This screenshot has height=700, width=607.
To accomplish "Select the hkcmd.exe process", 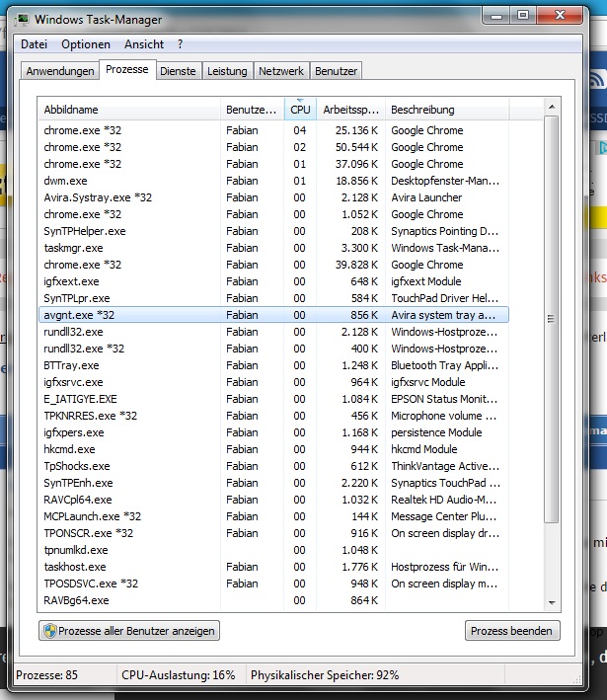I will tap(273, 449).
